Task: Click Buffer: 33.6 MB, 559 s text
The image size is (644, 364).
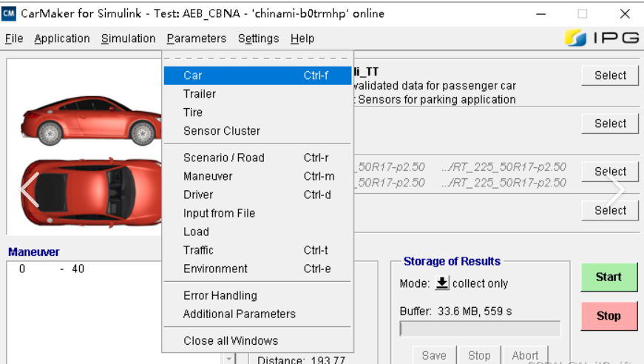Action: click(x=455, y=311)
